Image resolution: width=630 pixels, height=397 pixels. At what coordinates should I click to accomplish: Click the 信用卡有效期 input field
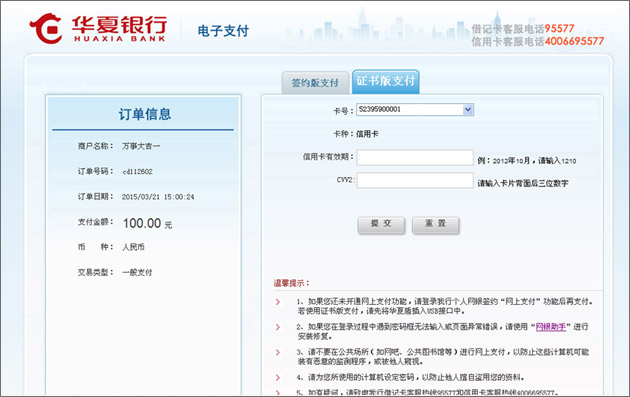tap(415, 158)
